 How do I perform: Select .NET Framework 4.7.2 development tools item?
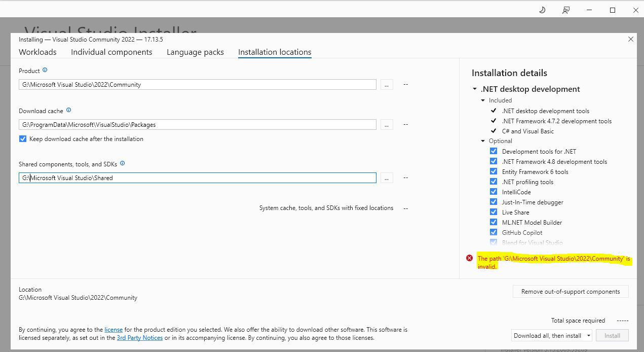tap(556, 121)
